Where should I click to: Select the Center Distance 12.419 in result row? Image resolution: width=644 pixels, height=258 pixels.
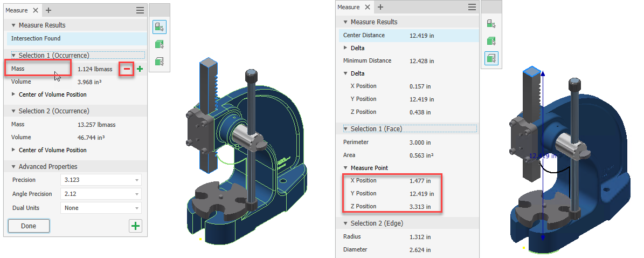[x=408, y=36]
